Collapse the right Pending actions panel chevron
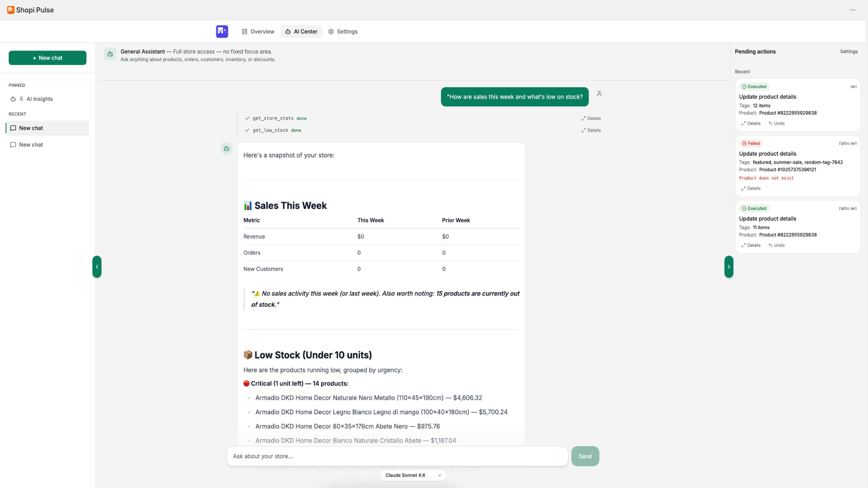 (729, 267)
